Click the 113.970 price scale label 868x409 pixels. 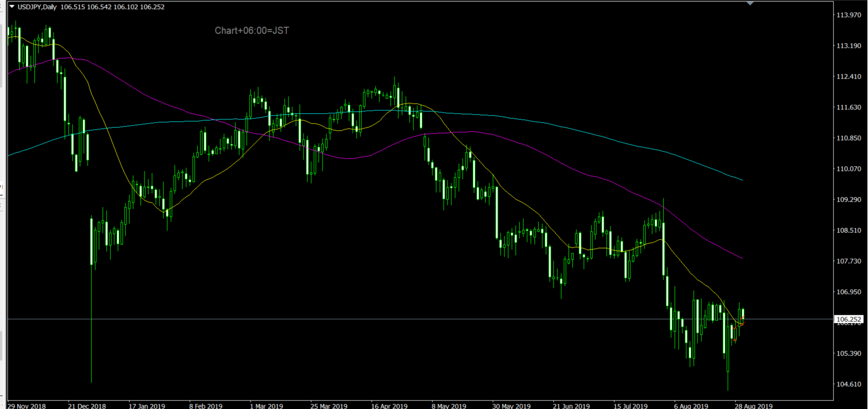pos(849,15)
